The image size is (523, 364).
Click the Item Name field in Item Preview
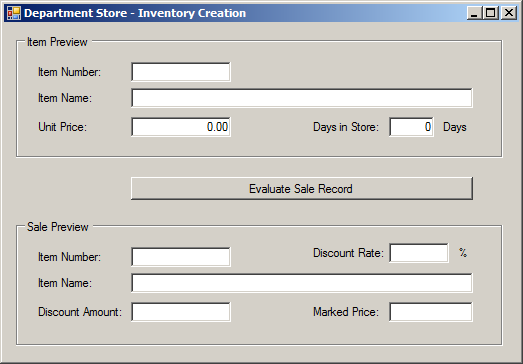302,98
